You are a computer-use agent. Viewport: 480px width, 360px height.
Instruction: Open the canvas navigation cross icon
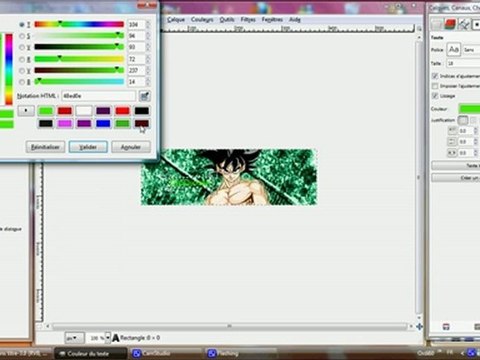(x=419, y=327)
